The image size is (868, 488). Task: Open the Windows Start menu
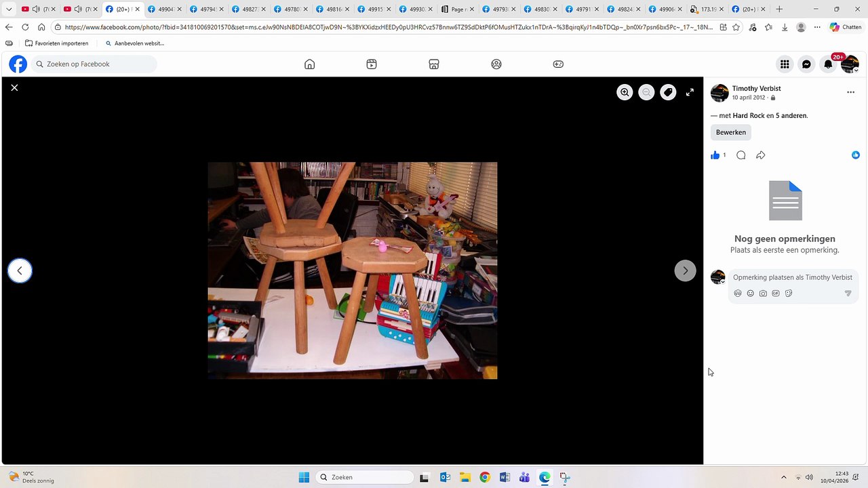point(304,477)
